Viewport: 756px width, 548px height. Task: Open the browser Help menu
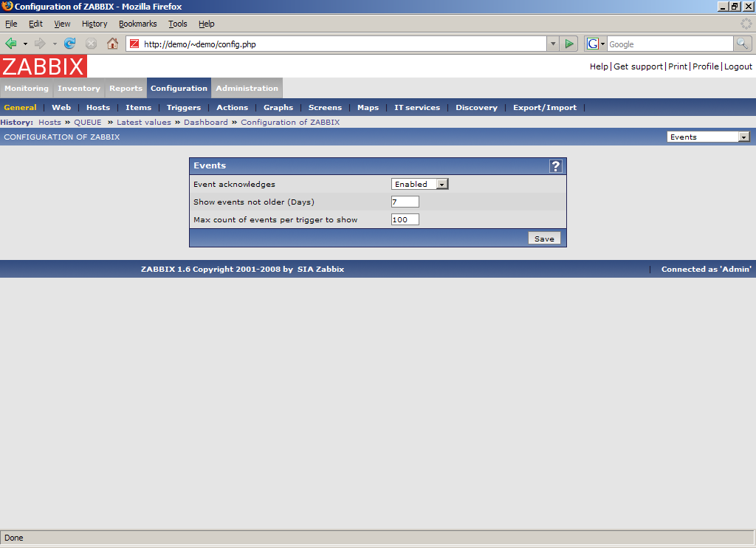point(207,24)
